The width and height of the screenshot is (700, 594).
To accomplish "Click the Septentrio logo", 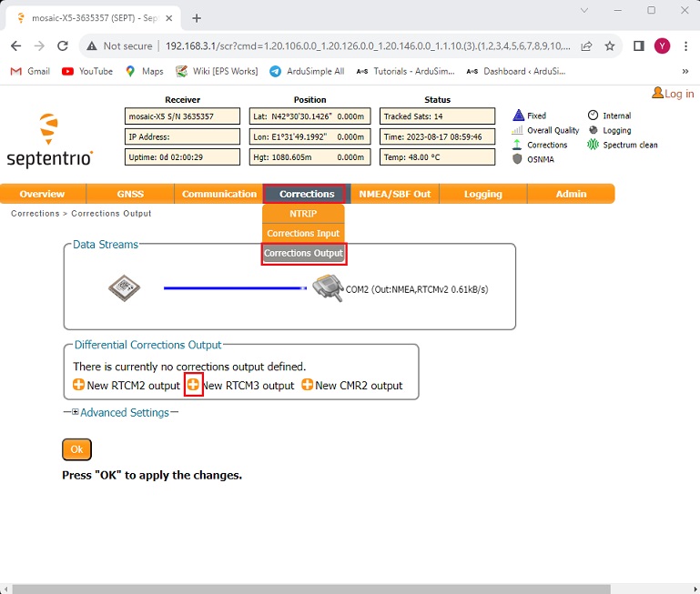I will (x=49, y=142).
